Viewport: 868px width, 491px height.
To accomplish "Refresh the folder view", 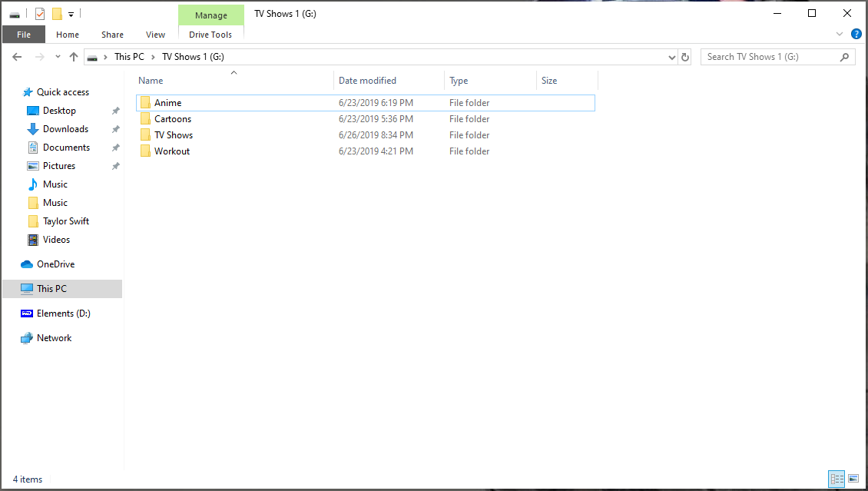I will (684, 57).
